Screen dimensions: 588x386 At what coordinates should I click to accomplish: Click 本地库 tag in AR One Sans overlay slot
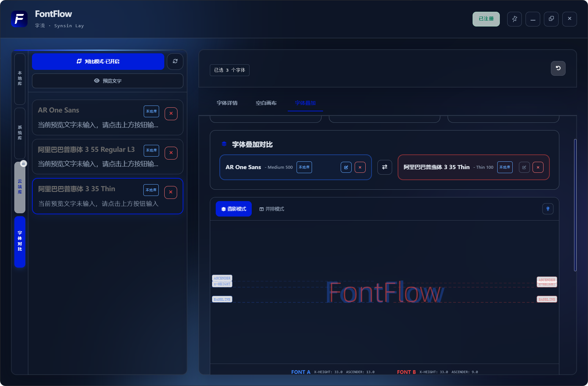(x=304, y=167)
